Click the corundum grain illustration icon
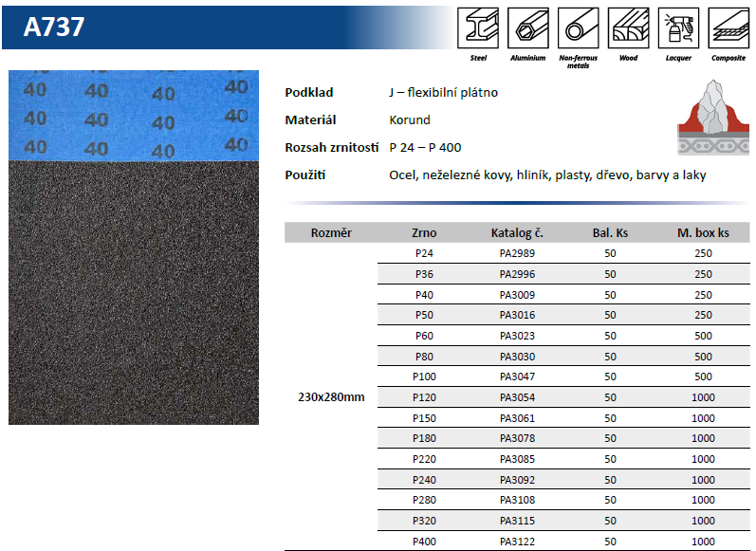 713,118
